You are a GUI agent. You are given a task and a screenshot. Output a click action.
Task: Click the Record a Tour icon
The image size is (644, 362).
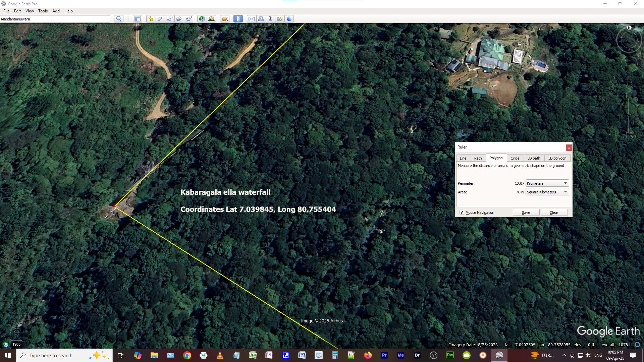coord(189,19)
